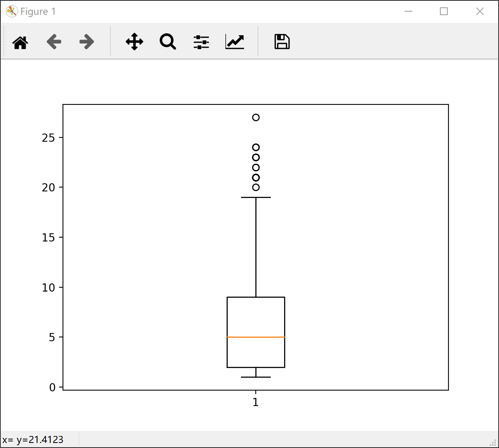Click the matplotlib logo in the title bar
499x448 pixels.
click(12, 11)
